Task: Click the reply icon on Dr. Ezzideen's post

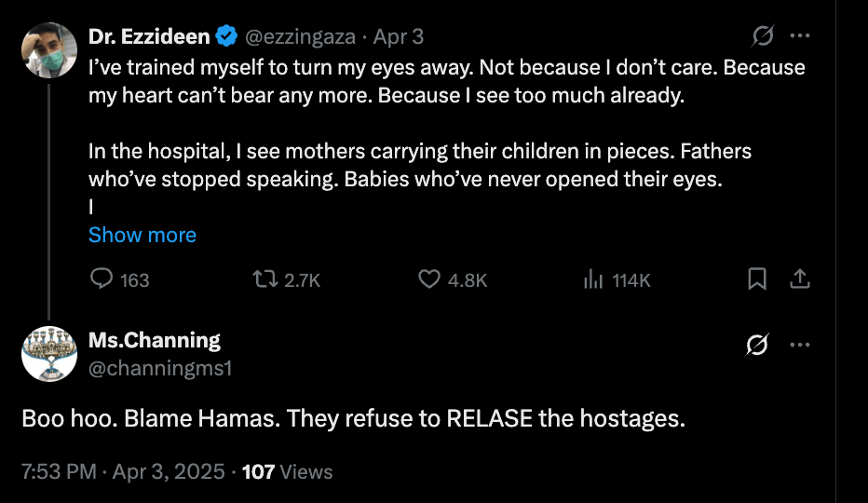Action: tap(102, 279)
